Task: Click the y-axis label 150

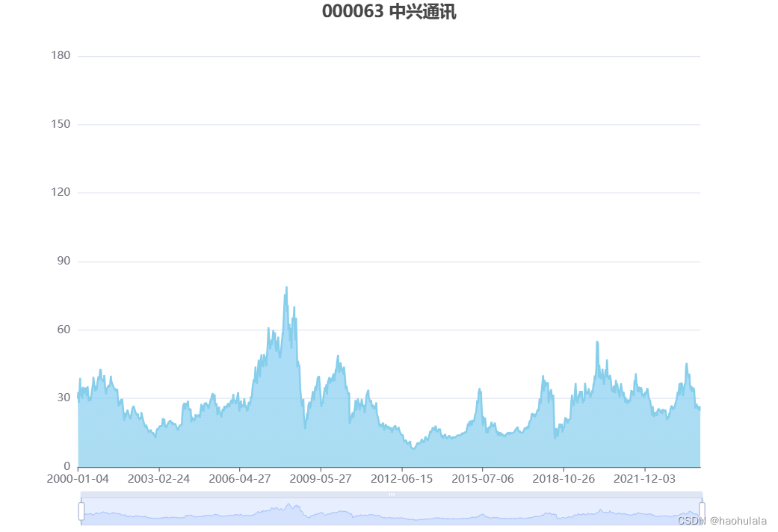Action: [61, 124]
